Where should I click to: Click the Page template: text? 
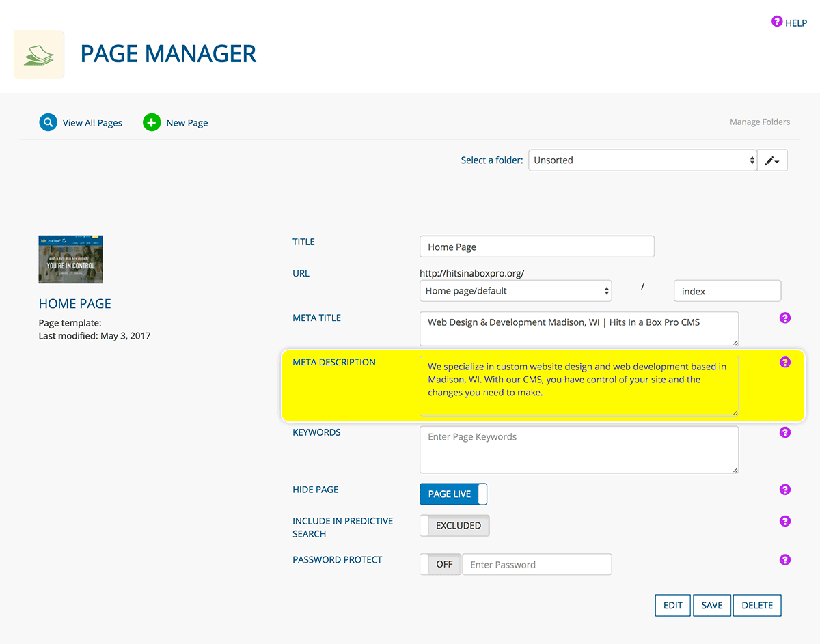(70, 323)
